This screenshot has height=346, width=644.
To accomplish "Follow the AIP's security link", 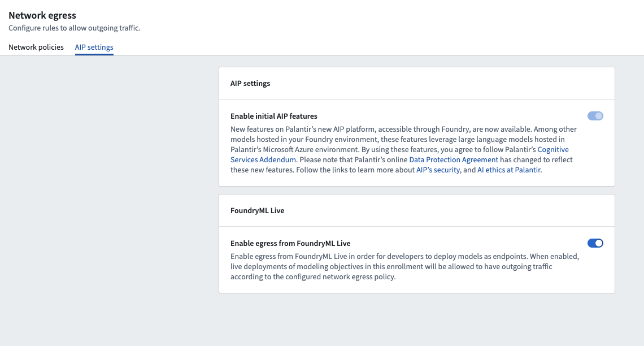I will click(x=438, y=170).
